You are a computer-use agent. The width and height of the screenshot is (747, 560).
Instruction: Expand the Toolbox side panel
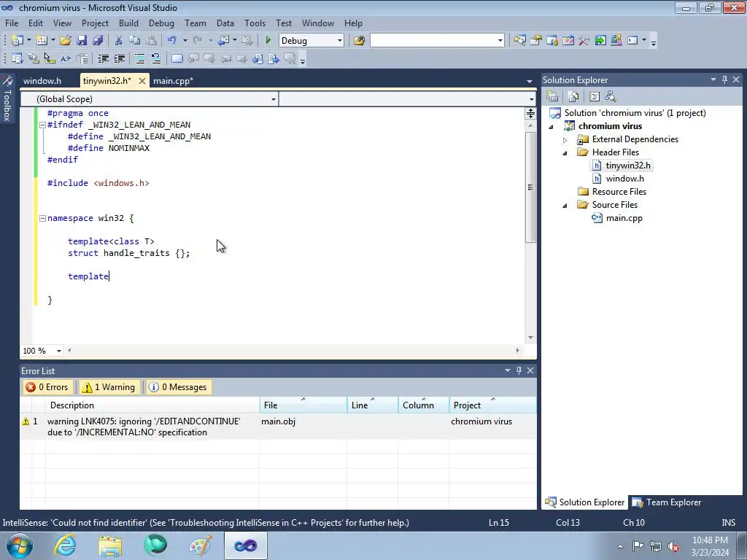pyautogui.click(x=7, y=98)
